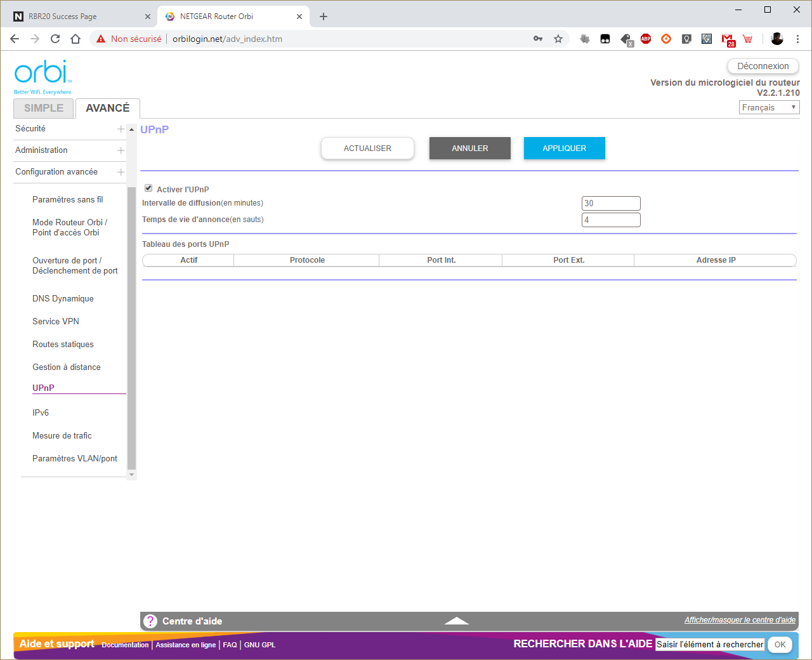812x660 pixels.
Task: Click the help center question mark icon
Action: 150,621
